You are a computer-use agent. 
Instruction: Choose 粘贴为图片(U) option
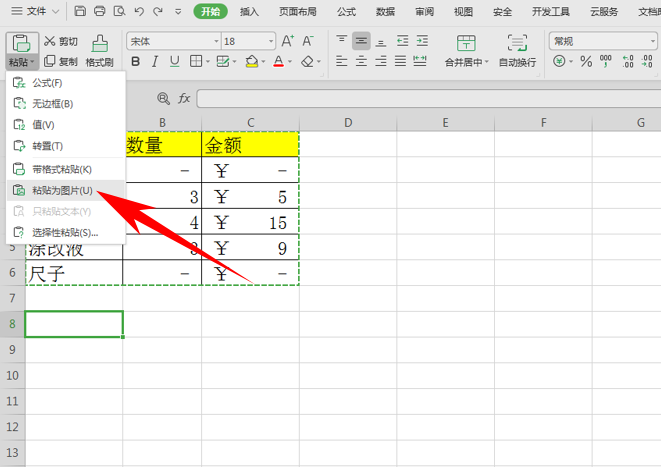tap(66, 191)
